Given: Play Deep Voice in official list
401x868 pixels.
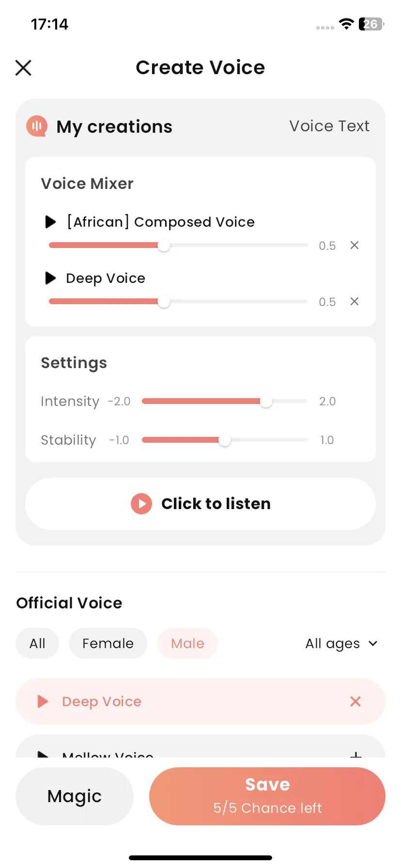Looking at the screenshot, I should point(43,701).
